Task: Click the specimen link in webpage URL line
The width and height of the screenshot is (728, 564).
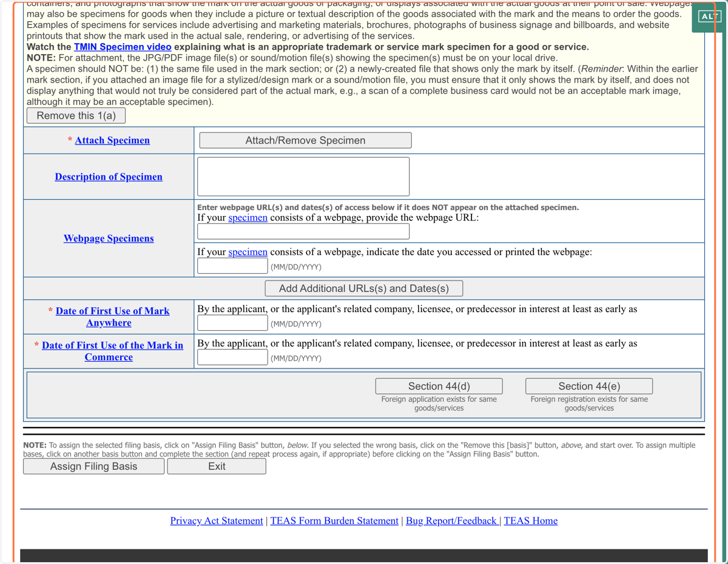Action: [248, 217]
